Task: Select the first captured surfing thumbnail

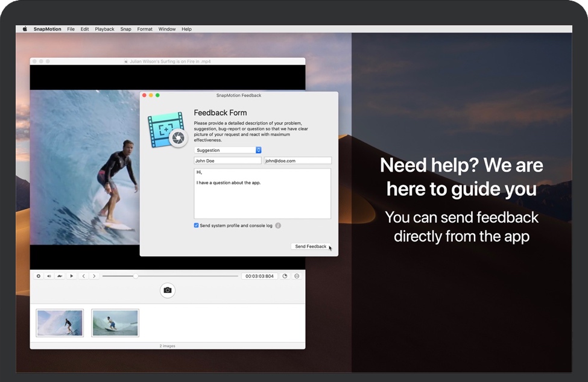Action: [x=60, y=323]
